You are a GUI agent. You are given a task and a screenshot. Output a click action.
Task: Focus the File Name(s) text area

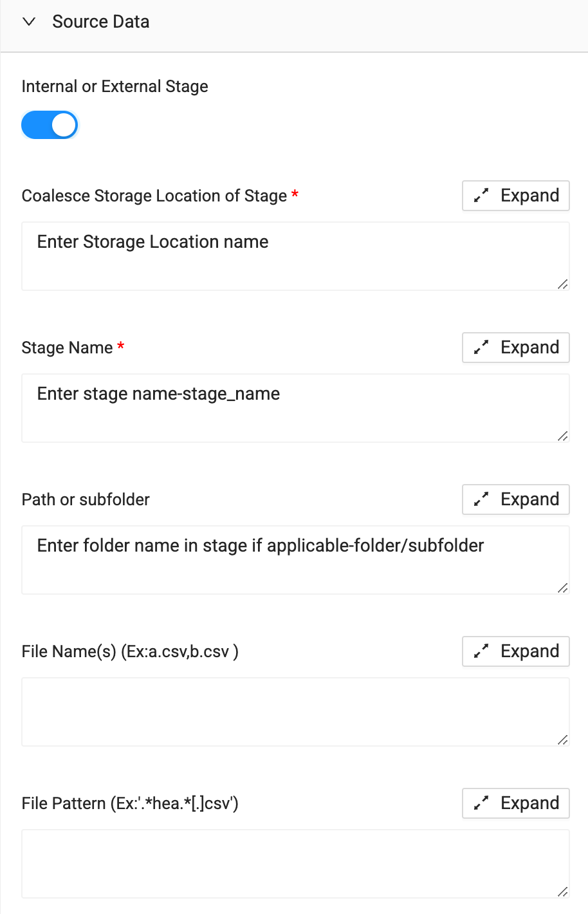click(x=295, y=712)
